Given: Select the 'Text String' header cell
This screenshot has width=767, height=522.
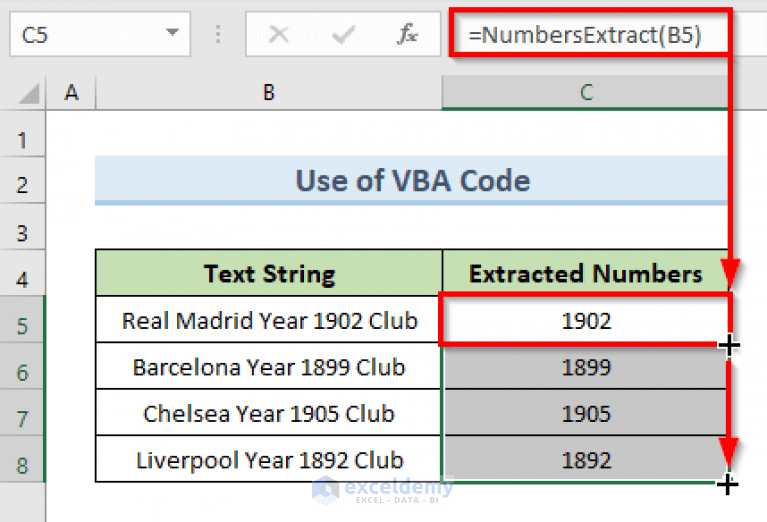Looking at the screenshot, I should 269,273.
